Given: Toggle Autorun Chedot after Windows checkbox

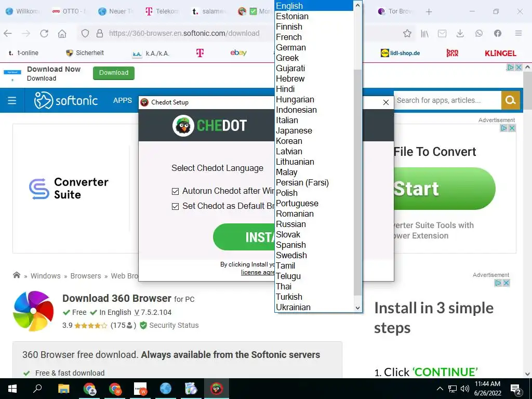Looking at the screenshot, I should click(175, 191).
